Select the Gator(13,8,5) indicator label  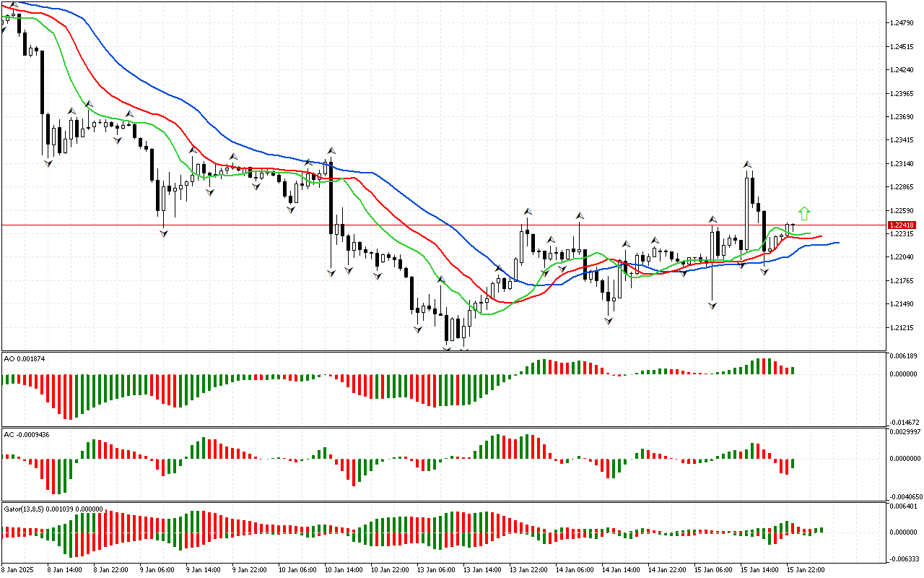(53, 509)
